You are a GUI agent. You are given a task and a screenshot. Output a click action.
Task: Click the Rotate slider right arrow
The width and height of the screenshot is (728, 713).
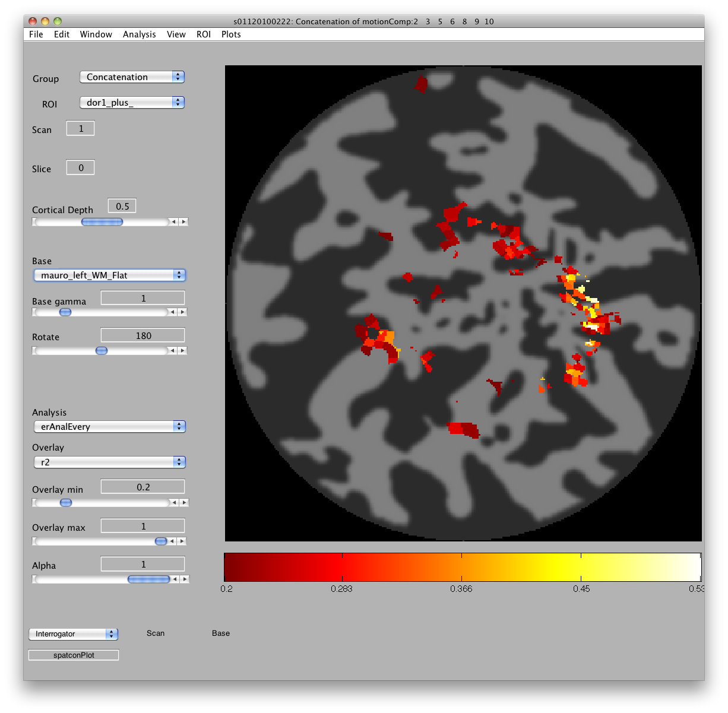point(183,351)
